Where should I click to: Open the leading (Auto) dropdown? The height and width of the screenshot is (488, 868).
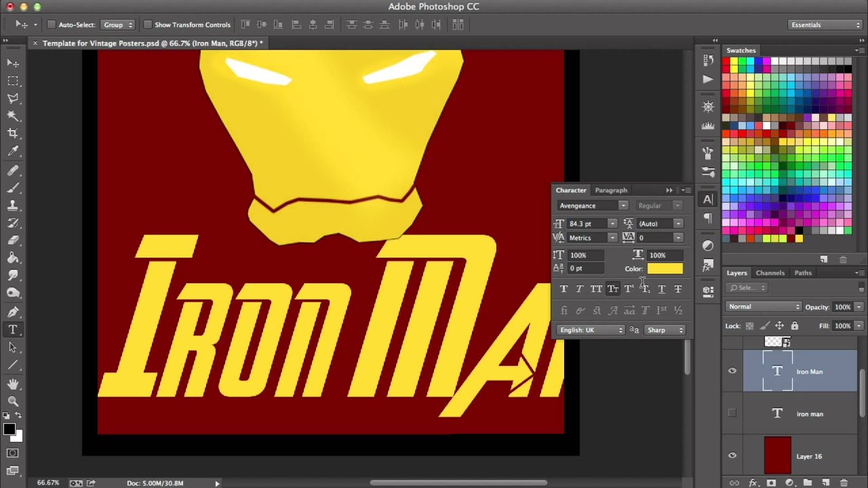(x=678, y=224)
